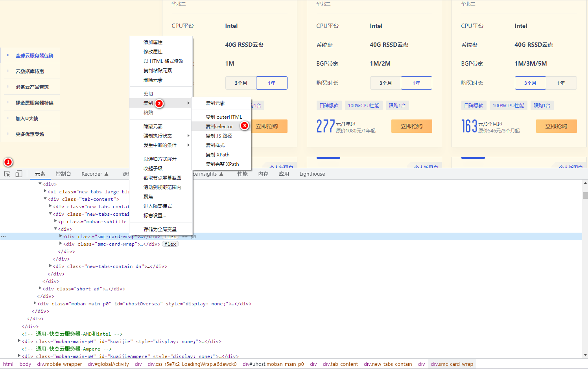This screenshot has width=588, height=369.
Task: Choose 复制样式 in submenu
Action: pyautogui.click(x=221, y=145)
